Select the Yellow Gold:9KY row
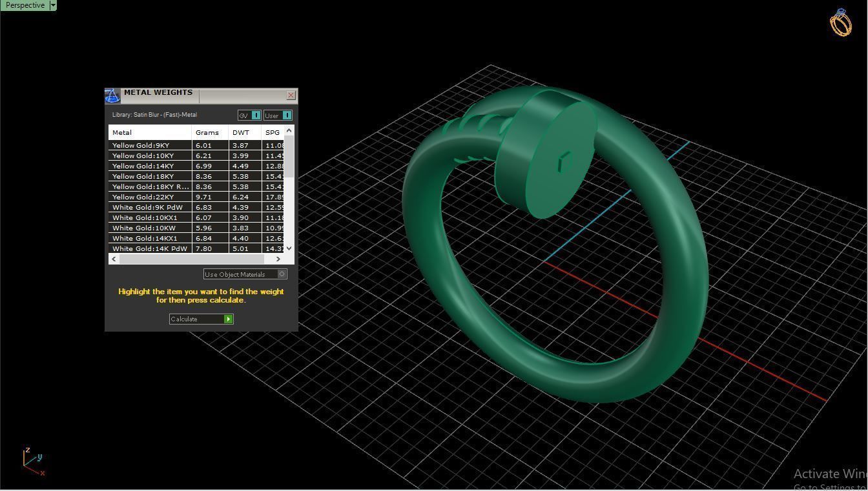 [x=196, y=145]
